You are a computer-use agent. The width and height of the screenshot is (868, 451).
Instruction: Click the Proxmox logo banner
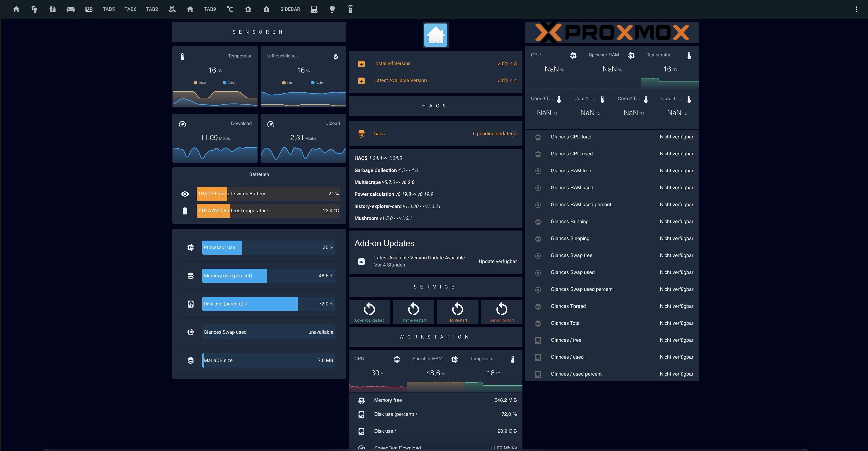(612, 32)
